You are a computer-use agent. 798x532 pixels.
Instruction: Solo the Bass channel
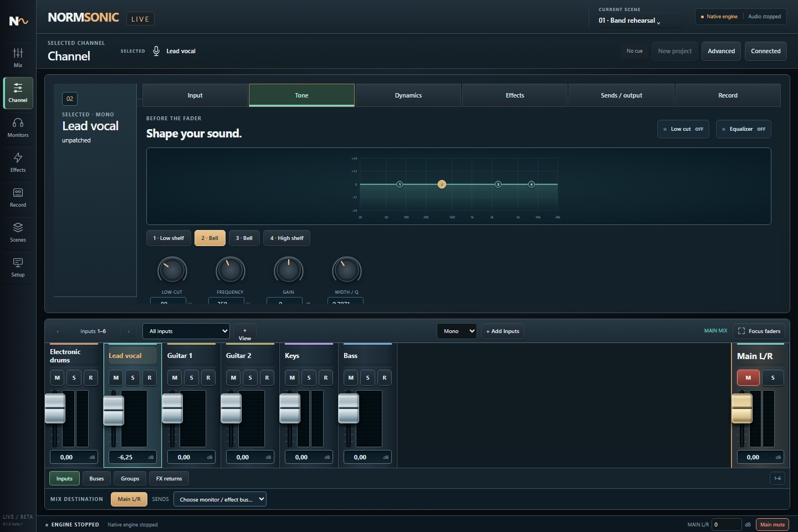coord(367,377)
